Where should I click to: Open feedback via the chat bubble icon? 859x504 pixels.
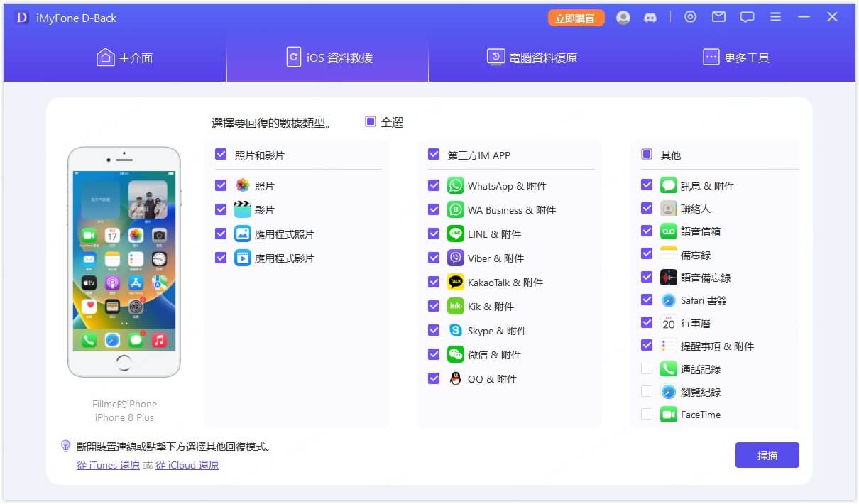pos(747,17)
